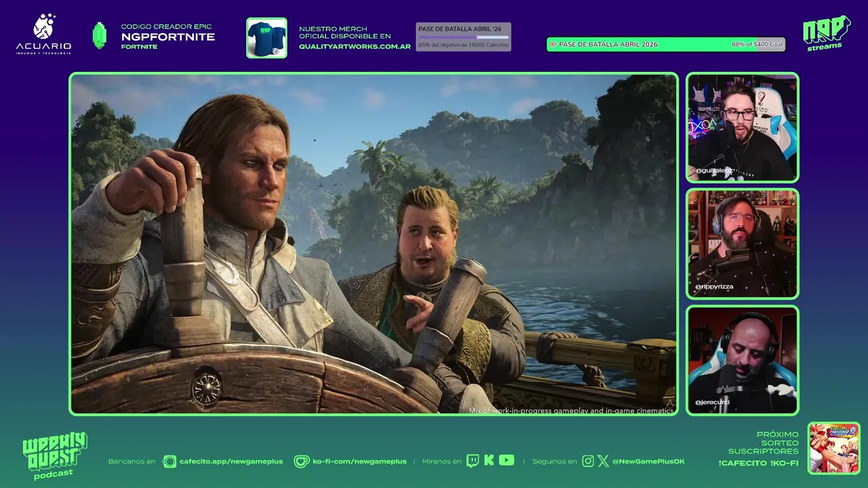Click the 'Bancanos en' label
Viewport: 868px width, 488px height.
(x=132, y=462)
